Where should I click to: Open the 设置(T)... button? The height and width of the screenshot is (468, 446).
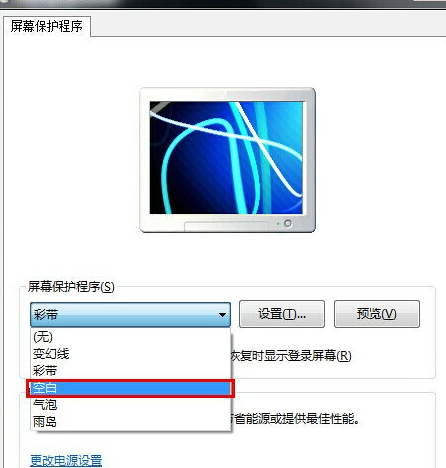pyautogui.click(x=282, y=314)
